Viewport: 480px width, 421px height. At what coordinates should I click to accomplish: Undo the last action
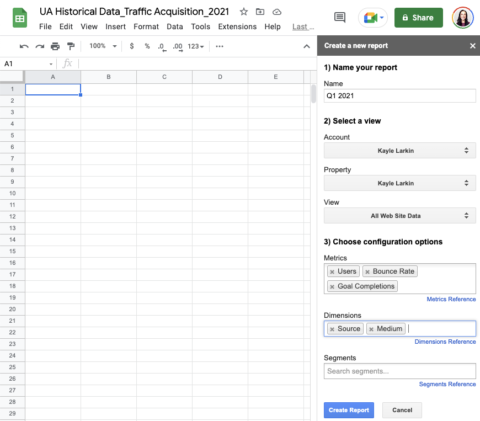[24, 46]
